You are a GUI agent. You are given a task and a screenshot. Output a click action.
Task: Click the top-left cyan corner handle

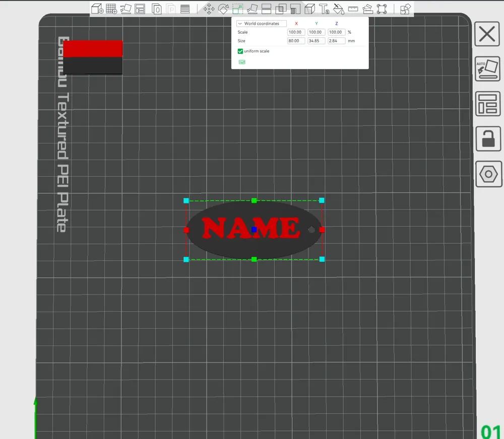(x=186, y=200)
